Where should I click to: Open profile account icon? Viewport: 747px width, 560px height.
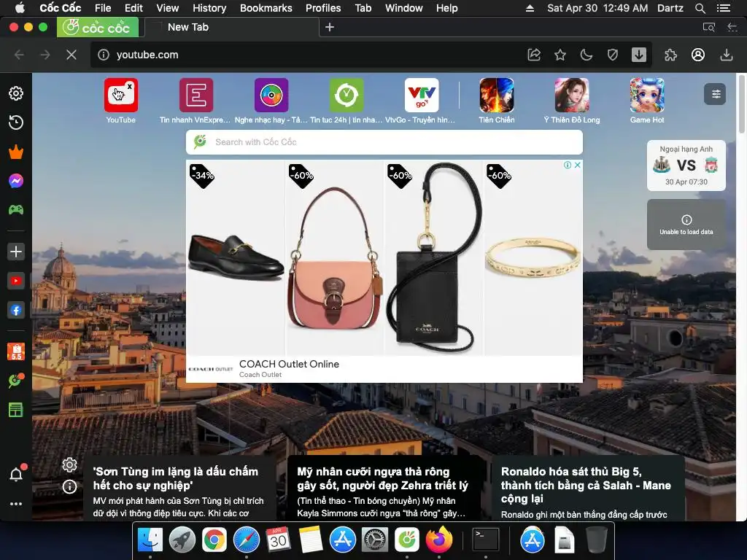pyautogui.click(x=698, y=55)
